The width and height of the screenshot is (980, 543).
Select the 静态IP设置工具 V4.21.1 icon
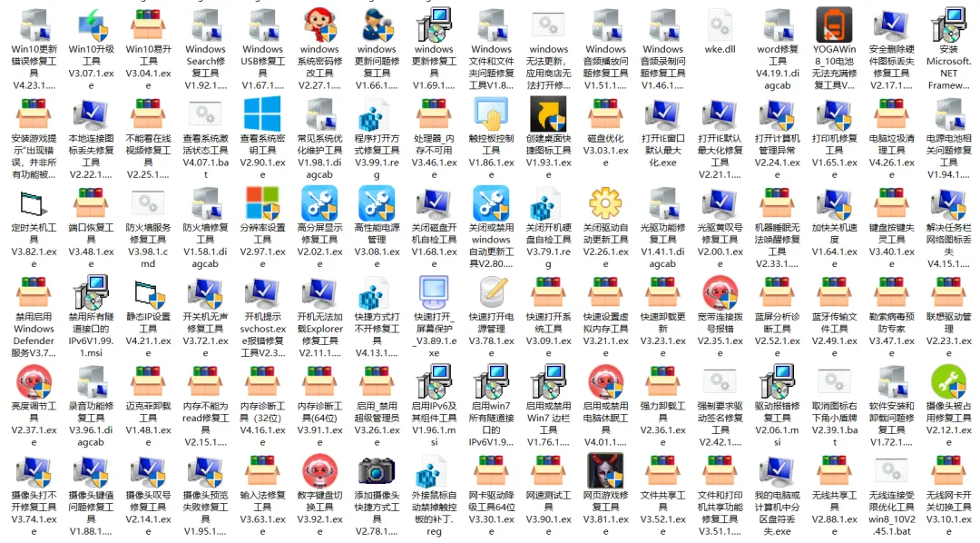(148, 292)
